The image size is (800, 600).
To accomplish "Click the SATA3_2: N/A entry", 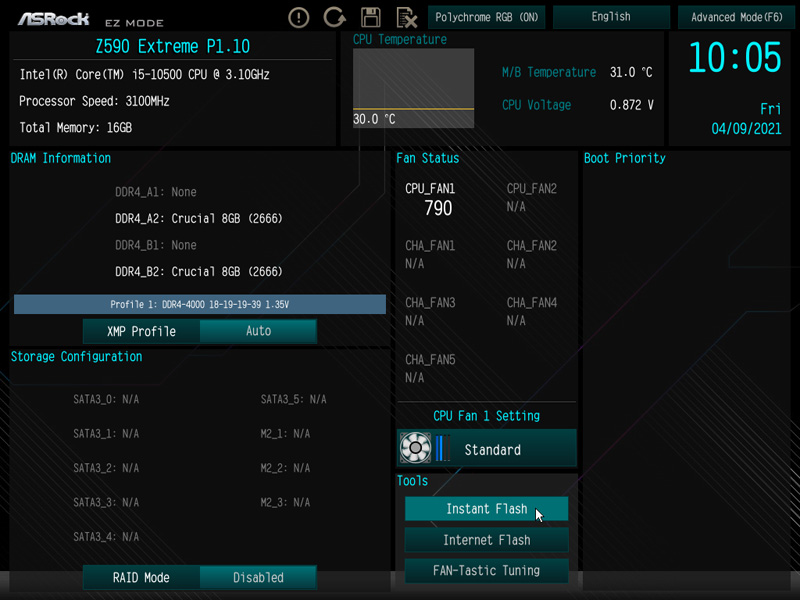I will tap(106, 468).
